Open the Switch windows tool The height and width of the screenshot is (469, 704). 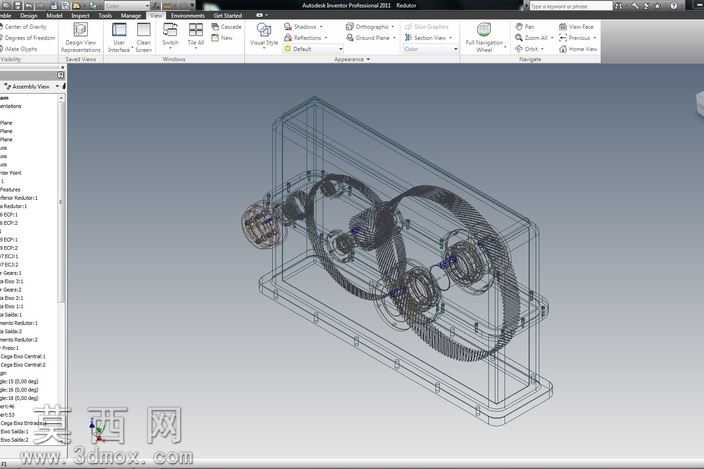[x=170, y=35]
